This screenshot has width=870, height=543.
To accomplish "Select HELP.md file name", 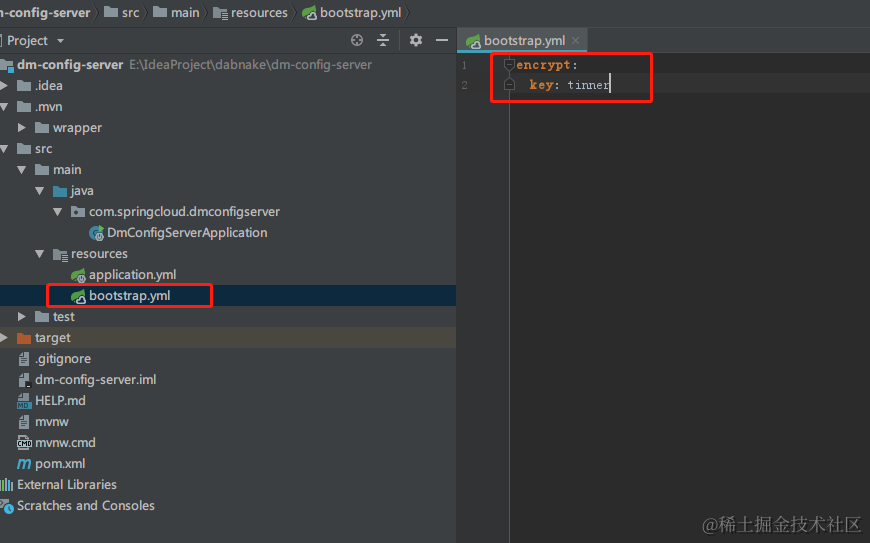I will [x=60, y=401].
